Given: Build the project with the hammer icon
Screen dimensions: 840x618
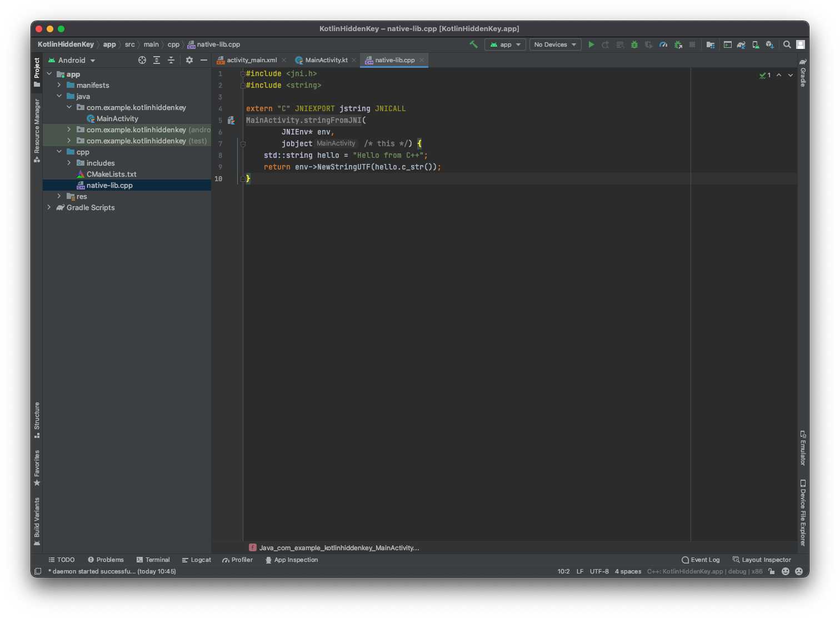Looking at the screenshot, I should tap(473, 44).
